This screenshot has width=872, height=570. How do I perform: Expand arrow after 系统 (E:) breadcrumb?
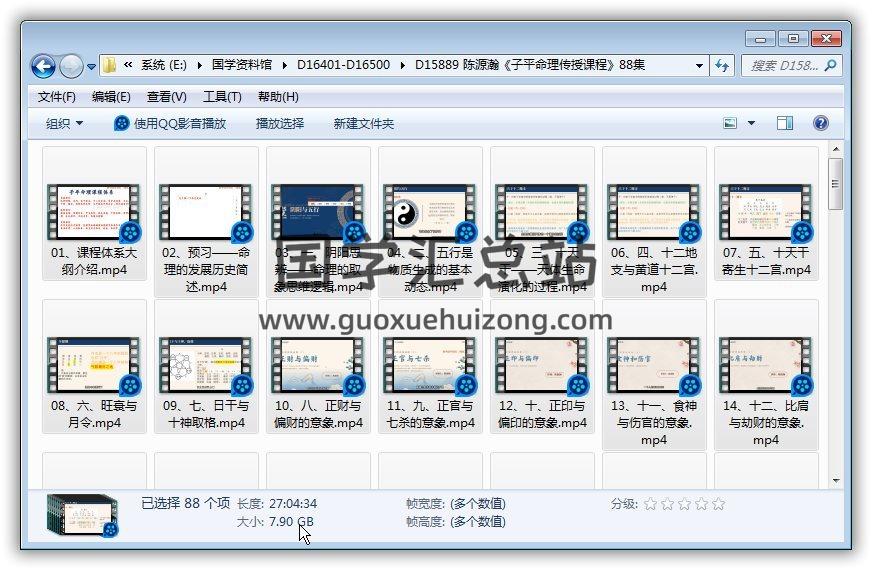click(199, 66)
